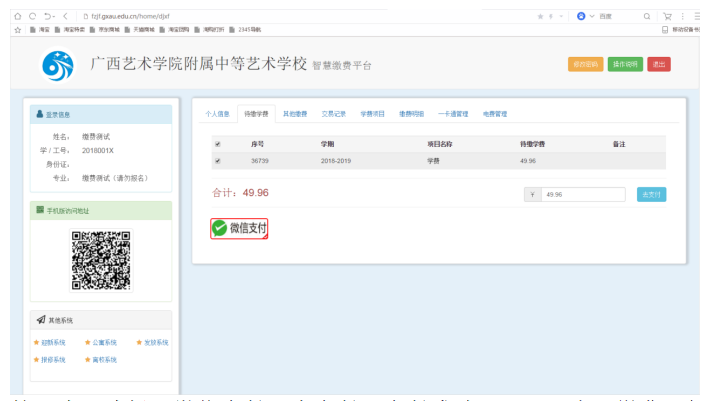This screenshot has width=707, height=401.
Task: Click the mobile device bookmarks icon
Action: click(665, 30)
